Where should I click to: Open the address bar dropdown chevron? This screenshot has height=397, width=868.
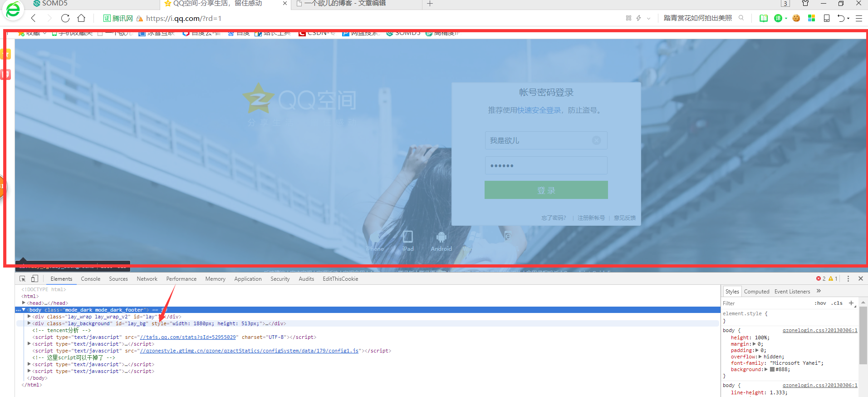click(649, 19)
